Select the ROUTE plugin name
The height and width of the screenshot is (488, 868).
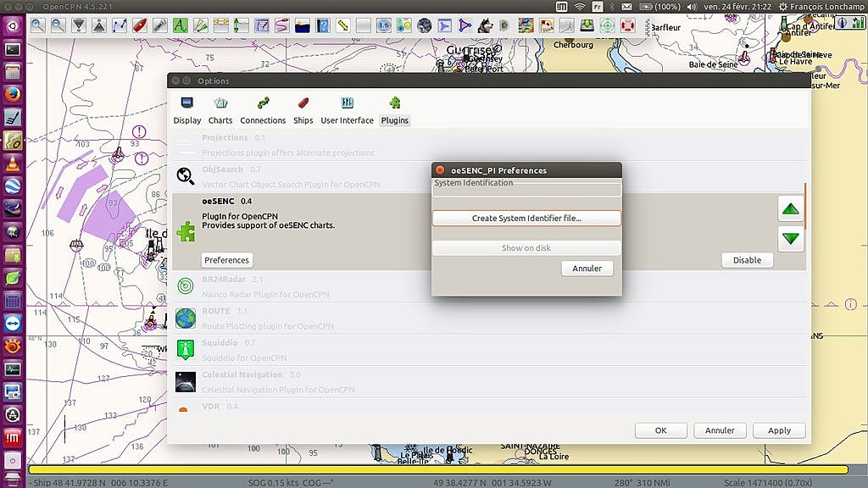[216, 311]
